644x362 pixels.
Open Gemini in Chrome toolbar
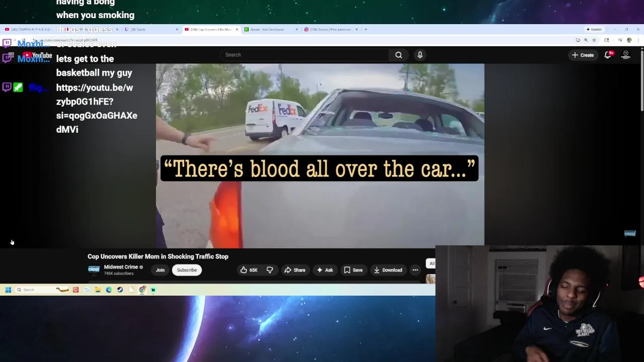pyautogui.click(x=594, y=29)
